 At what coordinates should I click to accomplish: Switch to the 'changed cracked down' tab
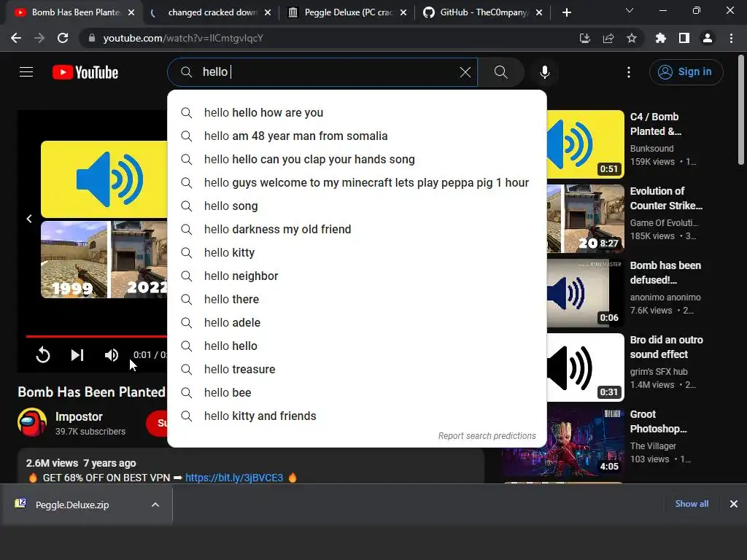coord(211,12)
